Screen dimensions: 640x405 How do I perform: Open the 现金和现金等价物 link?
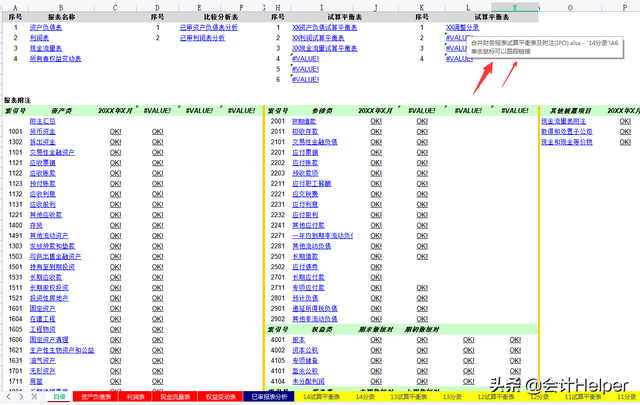(x=567, y=142)
